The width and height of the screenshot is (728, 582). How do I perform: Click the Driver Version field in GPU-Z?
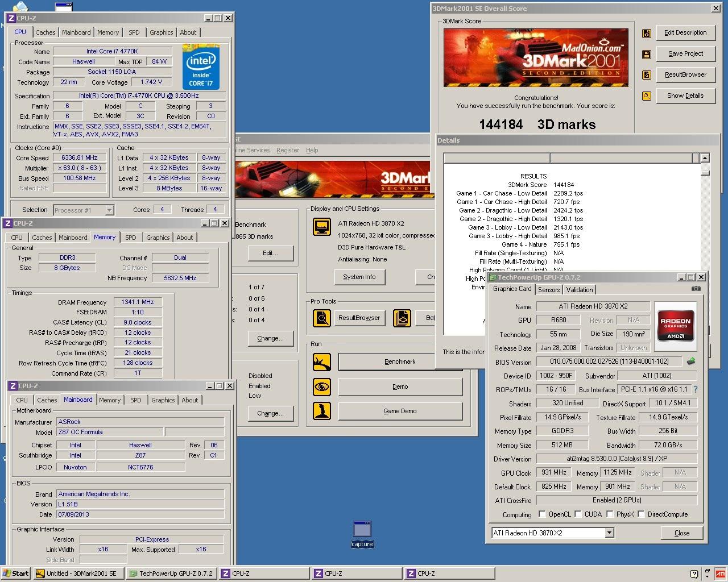click(x=617, y=459)
